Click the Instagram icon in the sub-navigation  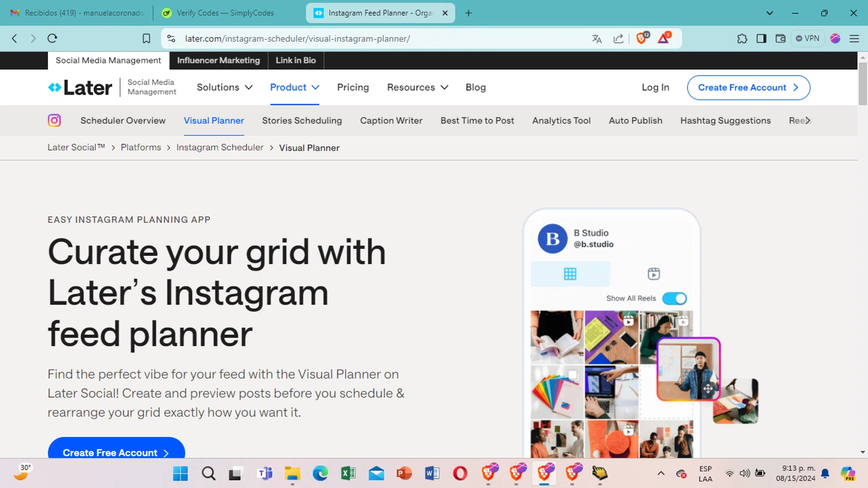(54, 120)
